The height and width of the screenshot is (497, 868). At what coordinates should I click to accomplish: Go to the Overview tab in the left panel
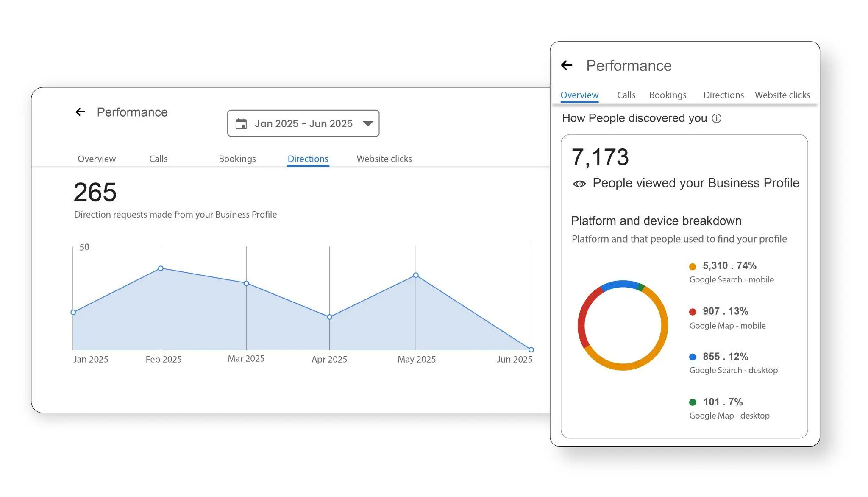click(x=97, y=159)
